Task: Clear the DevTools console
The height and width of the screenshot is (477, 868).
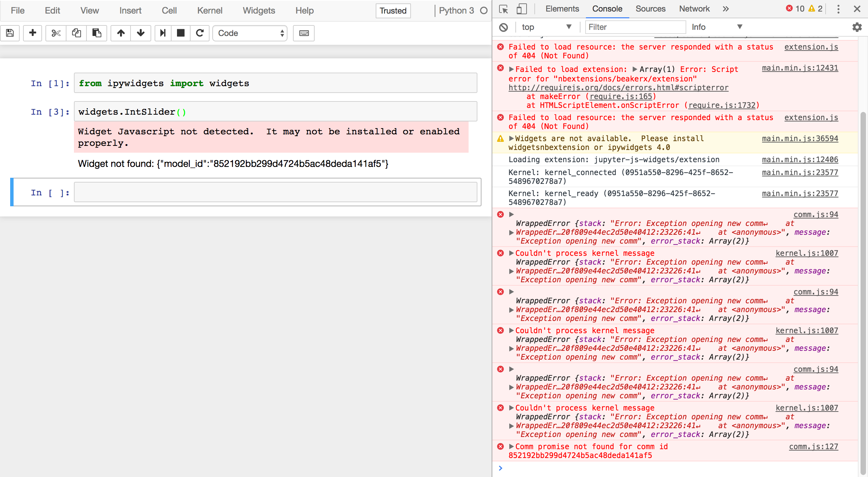Action: tap(503, 27)
